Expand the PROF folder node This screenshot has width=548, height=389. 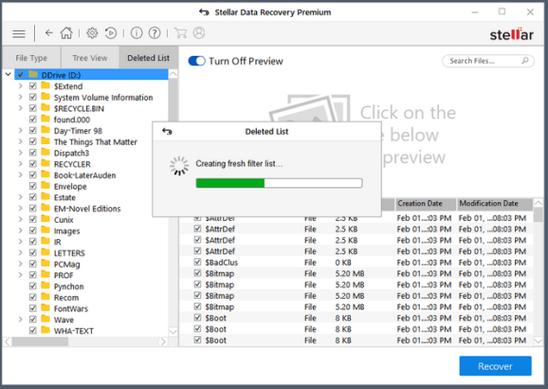tap(20, 275)
